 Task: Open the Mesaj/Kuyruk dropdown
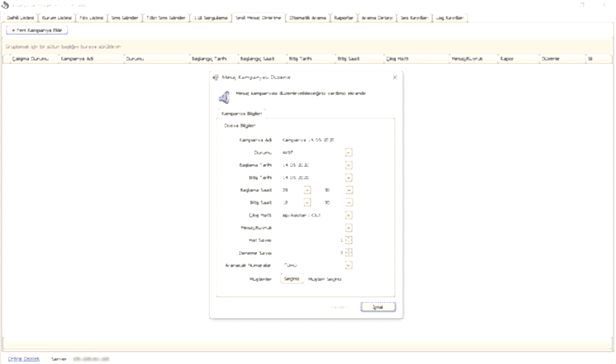[349, 227]
